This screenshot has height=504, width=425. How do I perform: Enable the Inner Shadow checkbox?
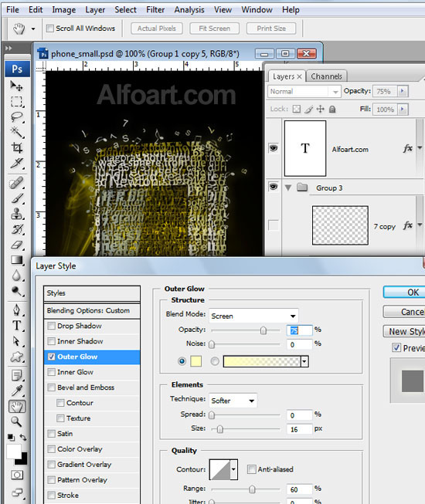(51, 341)
